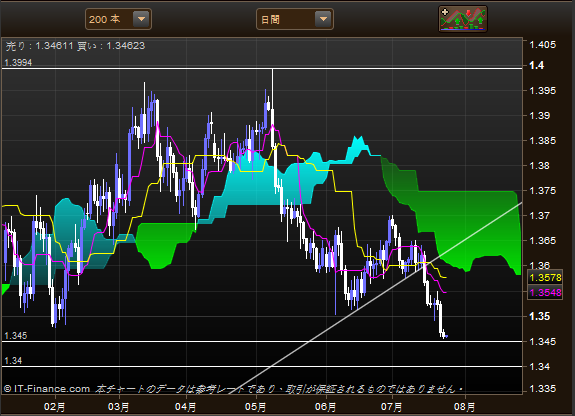The height and width of the screenshot is (416, 575).
Task: Click the magenta 1.3548 price label
Action: (545, 292)
